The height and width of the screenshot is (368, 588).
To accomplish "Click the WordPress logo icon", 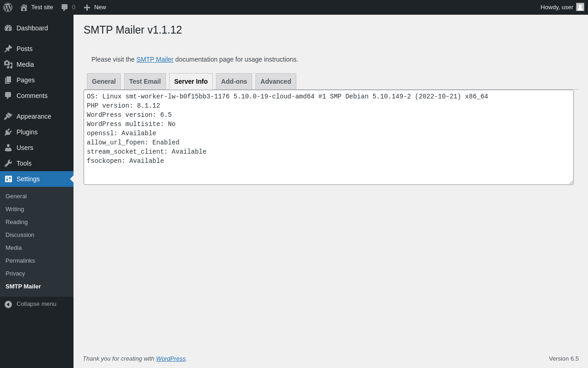I will 8,7.
